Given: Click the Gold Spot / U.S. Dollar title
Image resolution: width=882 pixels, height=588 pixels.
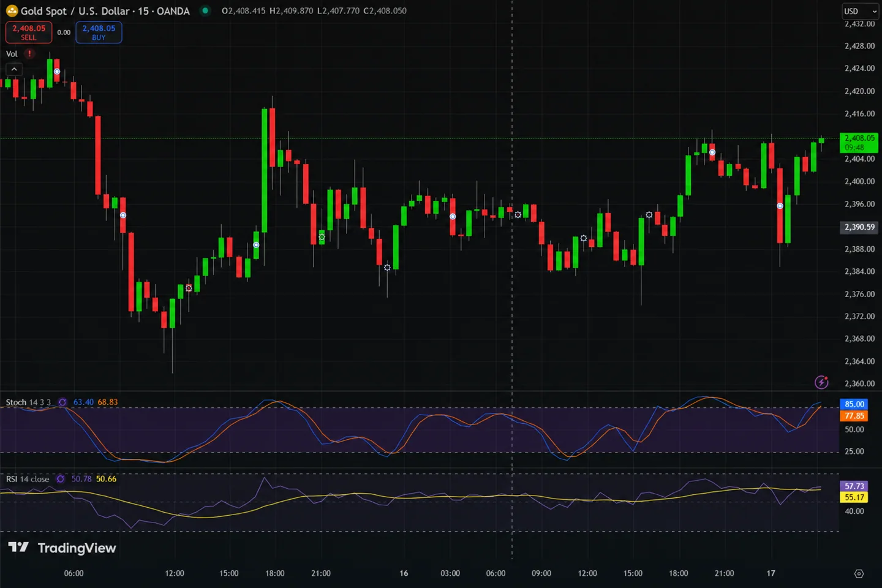Looking at the screenshot, I should tap(105, 11).
